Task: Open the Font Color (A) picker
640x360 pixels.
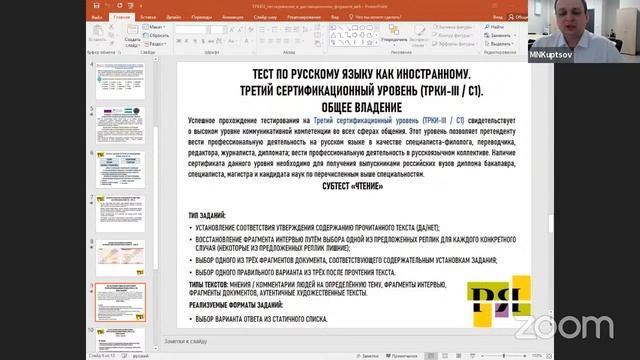Action: tap(247, 41)
